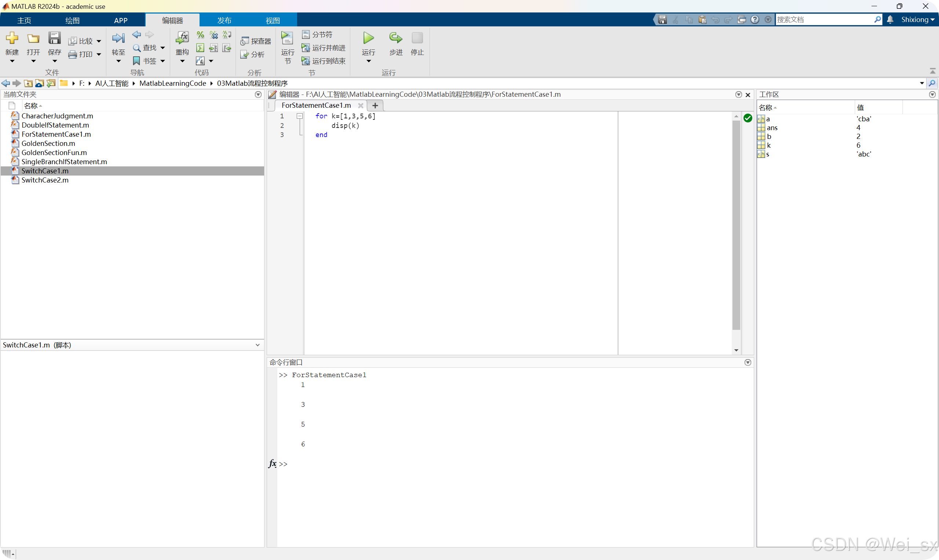Click the Go To (转至) icon
The height and width of the screenshot is (560, 939).
(x=118, y=38)
